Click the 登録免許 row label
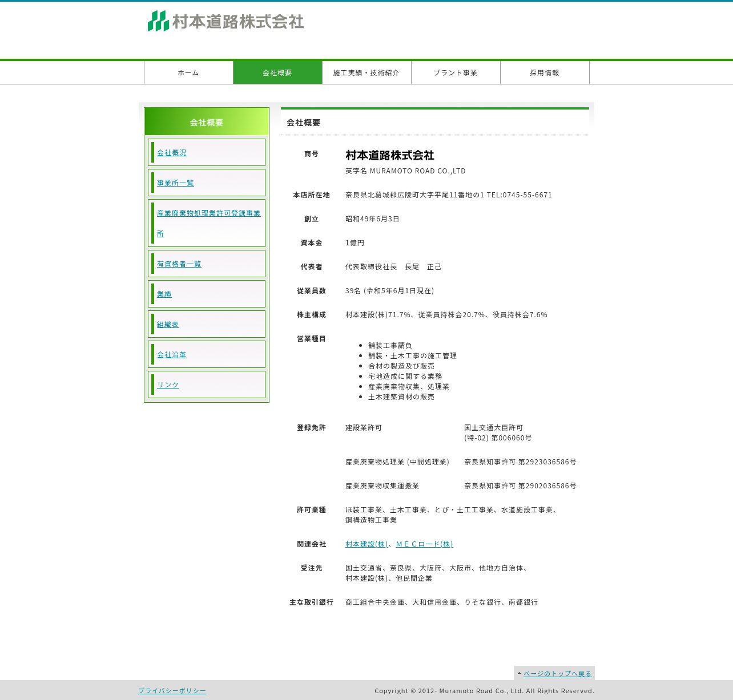Viewport: 733px width, 700px height. (x=311, y=428)
